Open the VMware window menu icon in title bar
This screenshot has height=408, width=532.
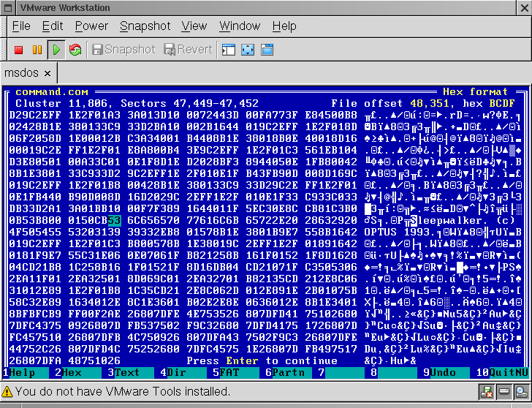pos(8,7)
